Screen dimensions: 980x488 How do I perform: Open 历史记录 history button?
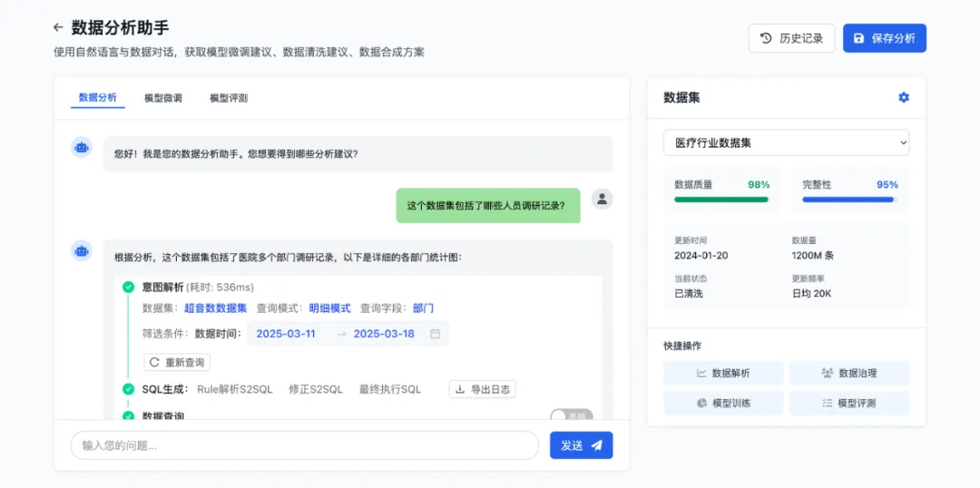(792, 38)
